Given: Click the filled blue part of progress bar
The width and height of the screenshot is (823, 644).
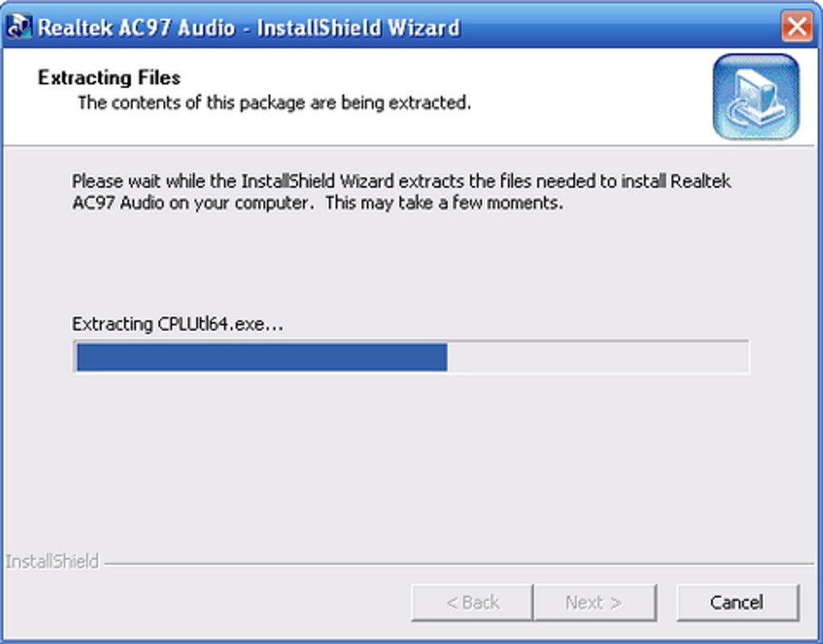Looking at the screenshot, I should point(261,357).
